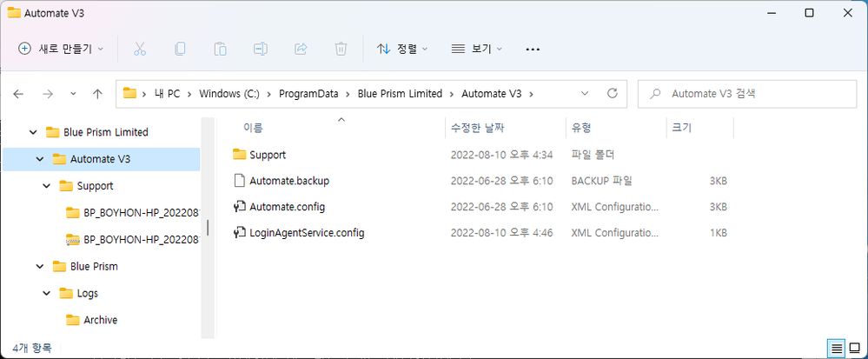Open address bar history dropdown
This screenshot has width=868, height=359.
click(x=585, y=94)
